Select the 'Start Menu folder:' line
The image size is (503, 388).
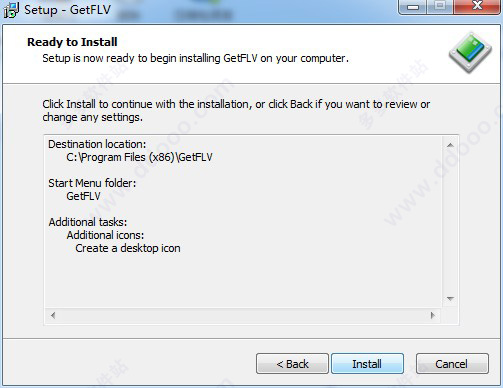[92, 183]
